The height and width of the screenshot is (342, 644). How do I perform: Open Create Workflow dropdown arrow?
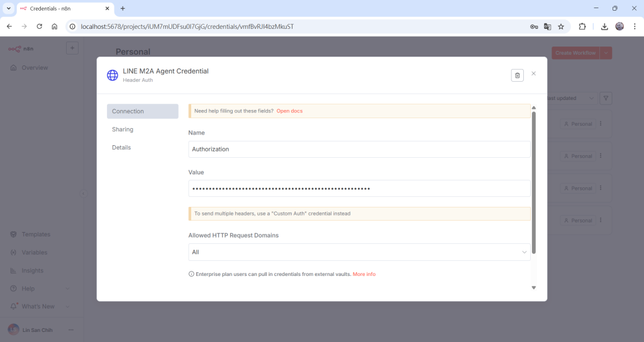[x=606, y=53]
